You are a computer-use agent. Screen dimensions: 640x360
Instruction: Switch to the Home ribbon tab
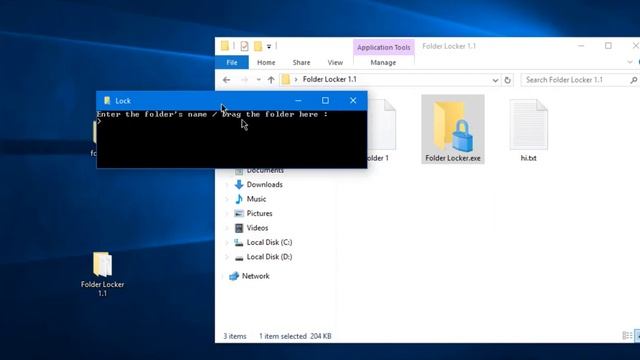266,62
